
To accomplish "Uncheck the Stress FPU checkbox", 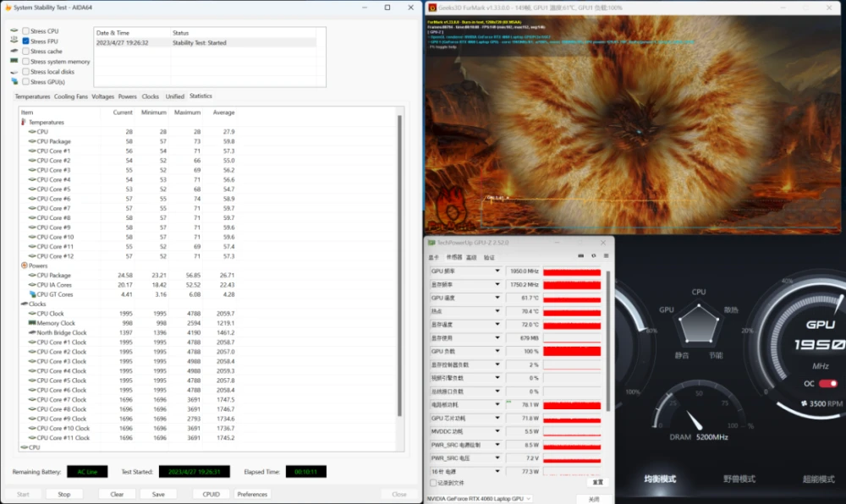I will [25, 41].
